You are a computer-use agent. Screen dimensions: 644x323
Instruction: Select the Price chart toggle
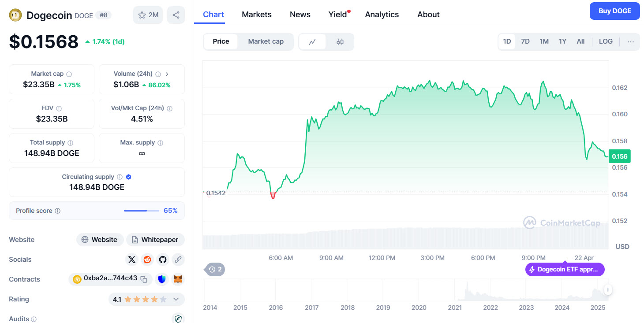(221, 41)
